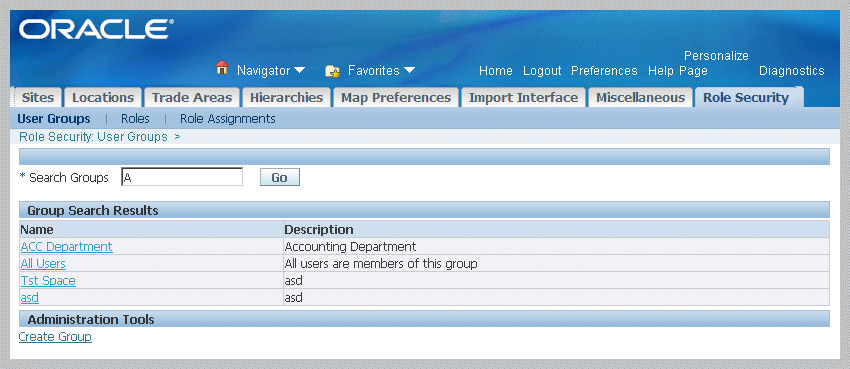Focus the Search Groups input field

pyautogui.click(x=182, y=177)
